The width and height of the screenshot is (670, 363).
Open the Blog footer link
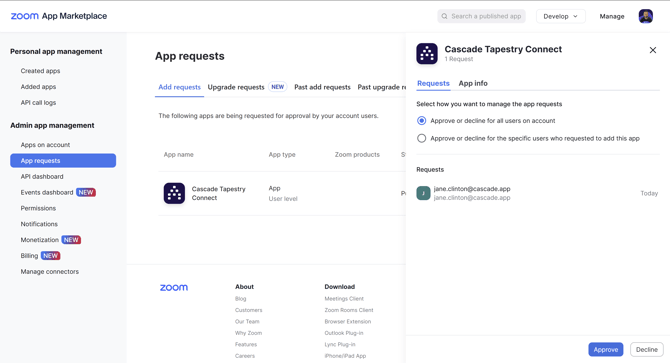(241, 299)
